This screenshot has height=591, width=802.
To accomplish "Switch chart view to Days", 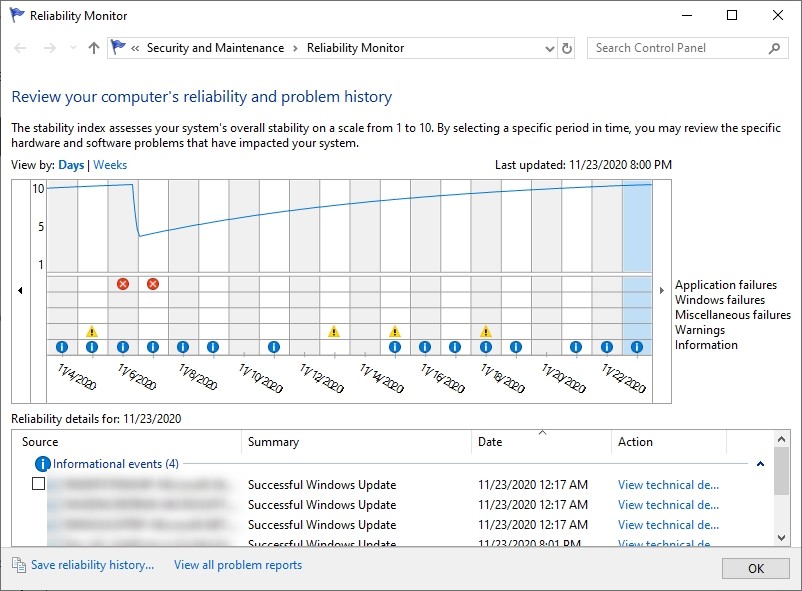I will [71, 165].
